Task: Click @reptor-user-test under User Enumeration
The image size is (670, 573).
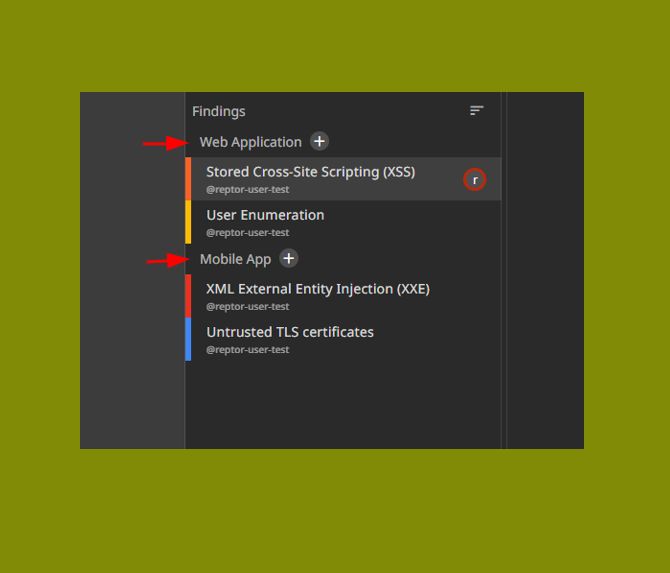Action: (x=247, y=232)
